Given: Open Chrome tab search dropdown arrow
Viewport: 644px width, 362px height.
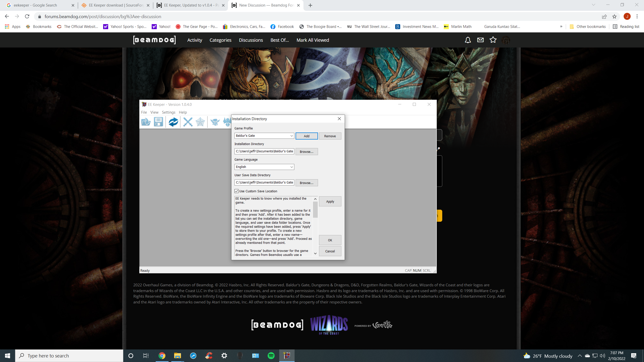Looking at the screenshot, I should point(593,5).
